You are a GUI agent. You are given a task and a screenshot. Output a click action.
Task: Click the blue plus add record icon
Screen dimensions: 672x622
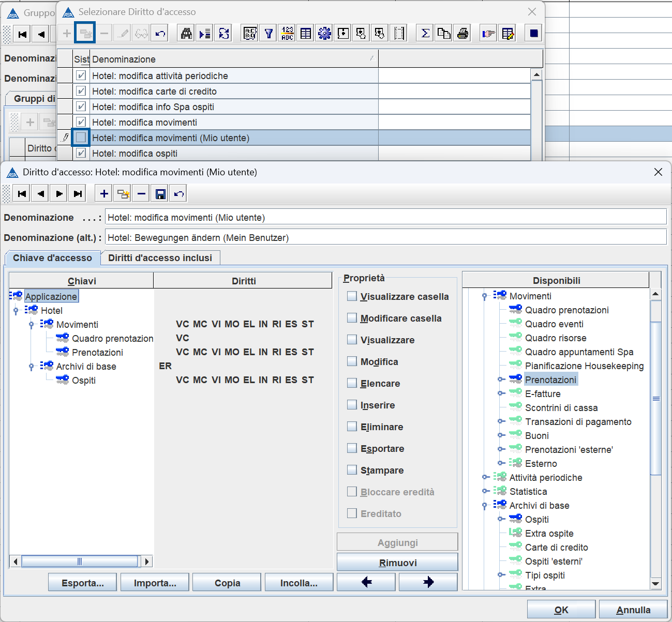[104, 194]
